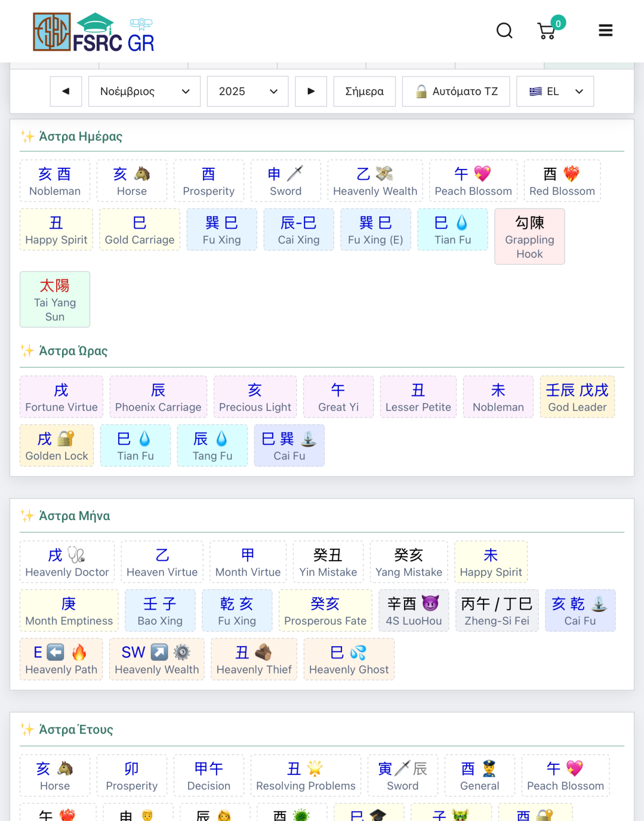The image size is (644, 821).
Task: Select the Heavenly Doctor month star
Action: (x=67, y=562)
